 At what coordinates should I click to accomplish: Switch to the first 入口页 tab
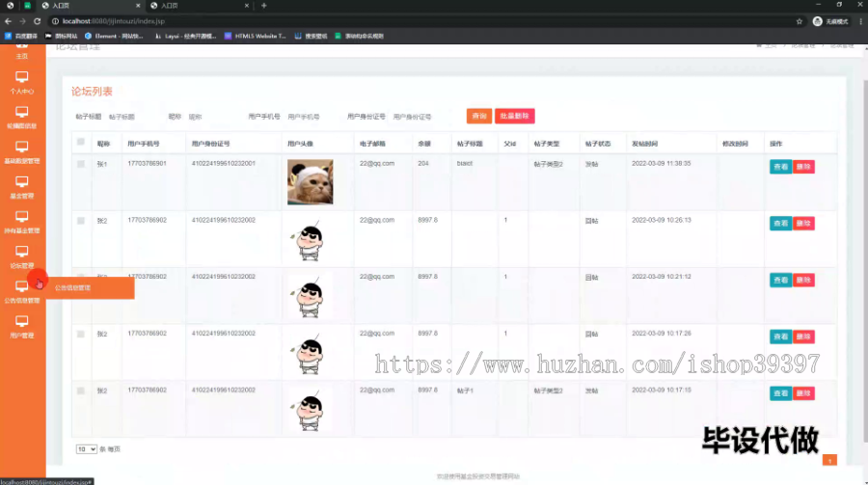pos(92,6)
